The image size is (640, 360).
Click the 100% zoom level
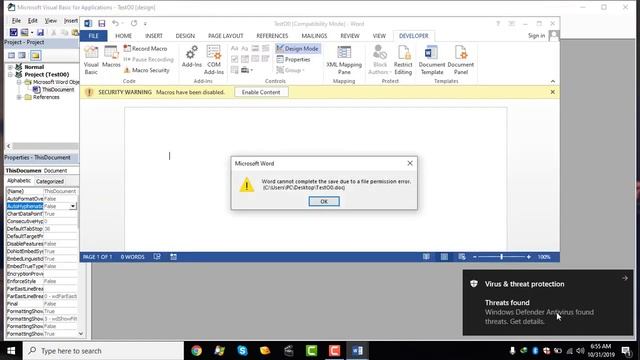pyautogui.click(x=544, y=257)
